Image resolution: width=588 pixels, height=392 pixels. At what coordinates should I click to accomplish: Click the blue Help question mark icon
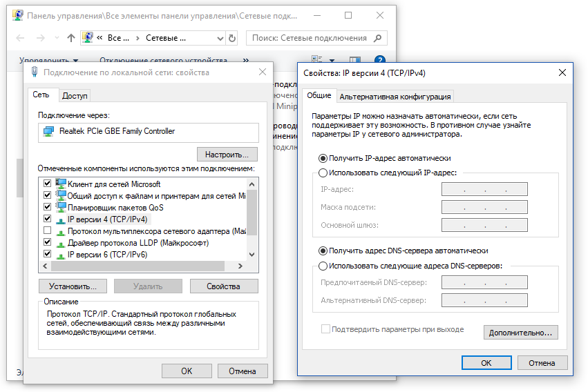[379, 61]
